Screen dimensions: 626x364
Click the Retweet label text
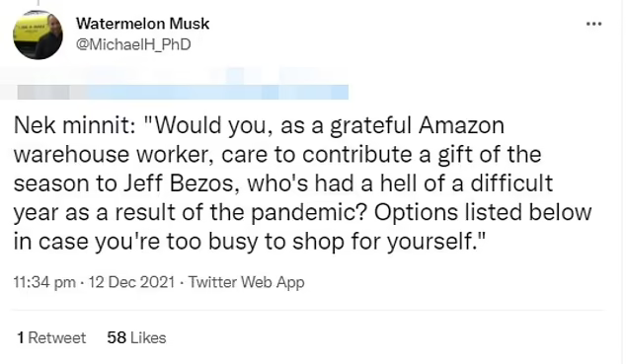tap(57, 338)
